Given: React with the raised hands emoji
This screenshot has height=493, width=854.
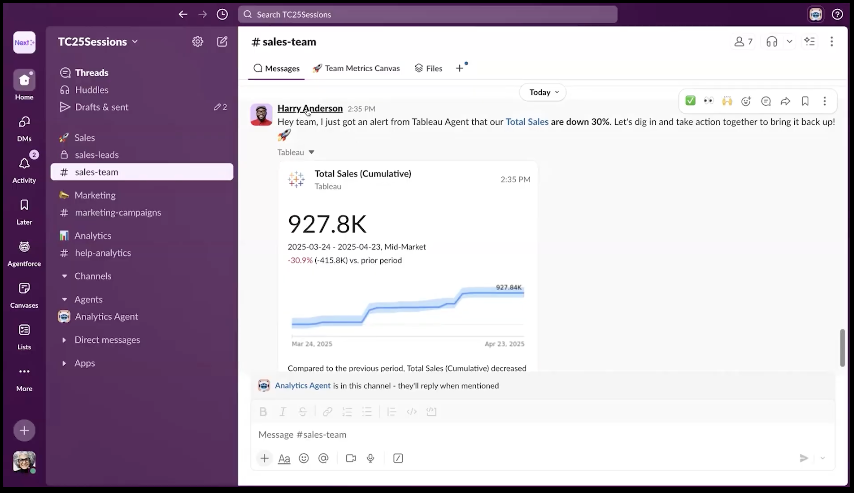Looking at the screenshot, I should click(727, 101).
